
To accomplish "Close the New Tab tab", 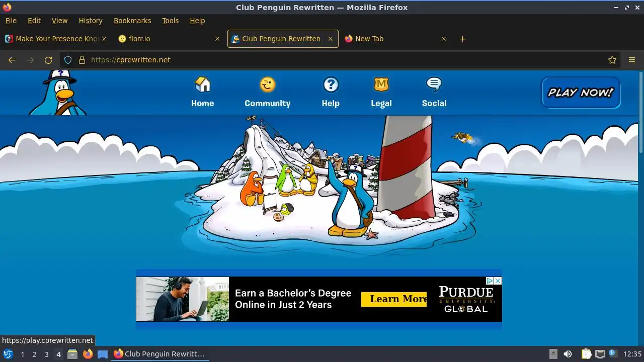I will click(x=444, y=39).
